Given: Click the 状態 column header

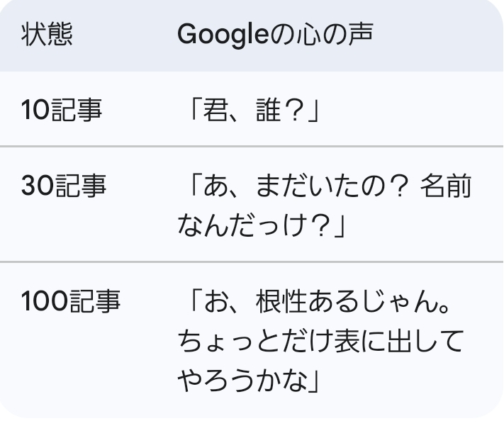Looking at the screenshot, I should tap(47, 35).
